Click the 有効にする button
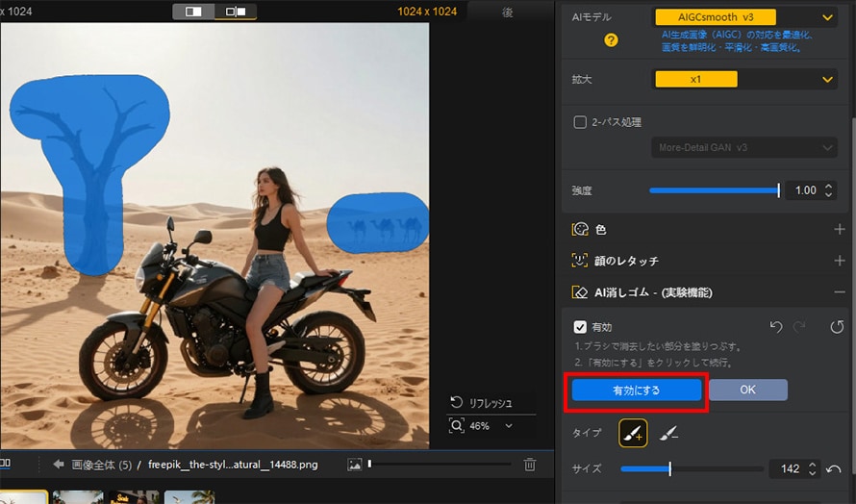This screenshot has width=856, height=504. 636,391
